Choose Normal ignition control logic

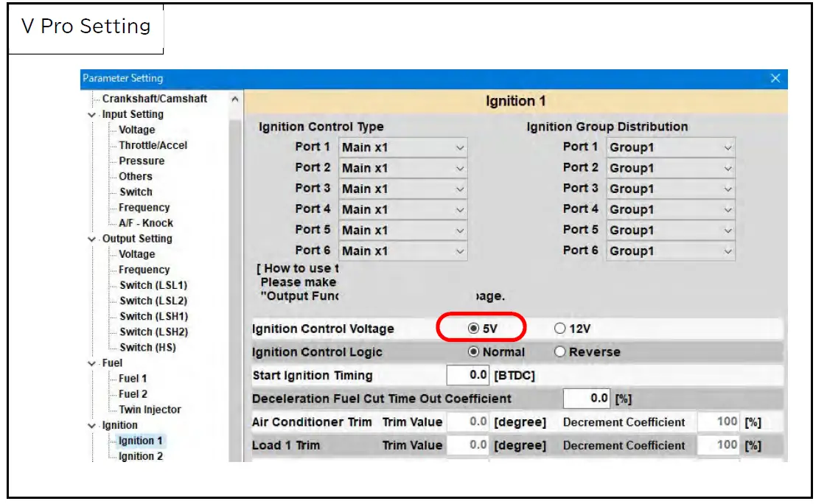(473, 351)
